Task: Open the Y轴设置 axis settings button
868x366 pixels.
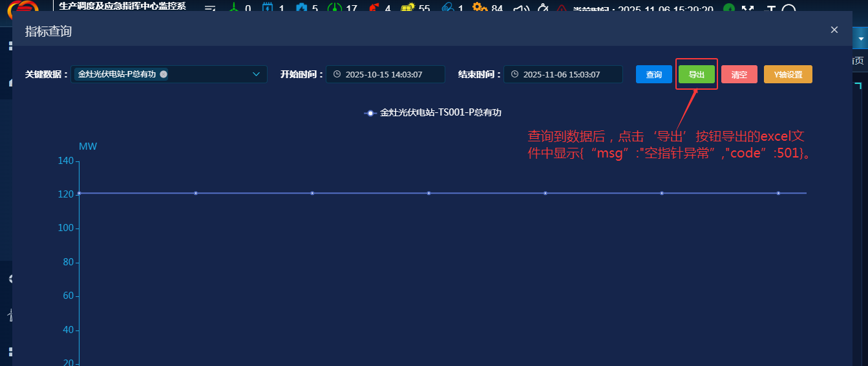Action: (788, 75)
